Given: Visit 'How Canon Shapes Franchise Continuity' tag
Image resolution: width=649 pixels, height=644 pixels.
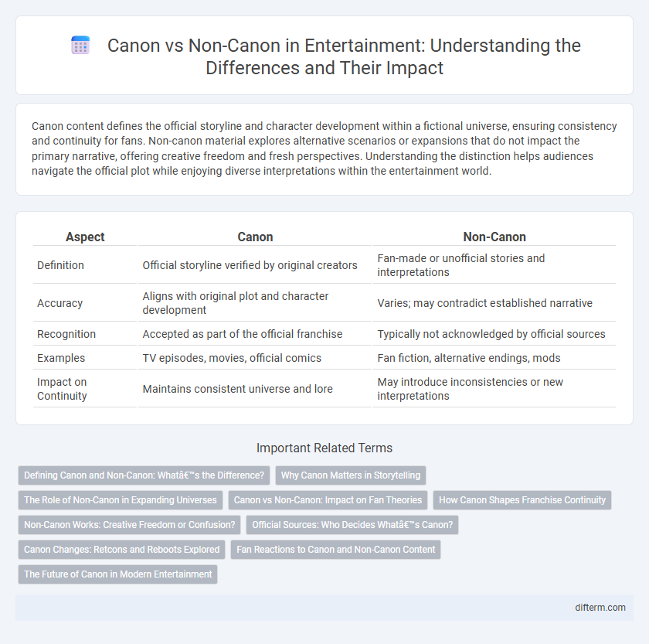Looking at the screenshot, I should click(522, 500).
